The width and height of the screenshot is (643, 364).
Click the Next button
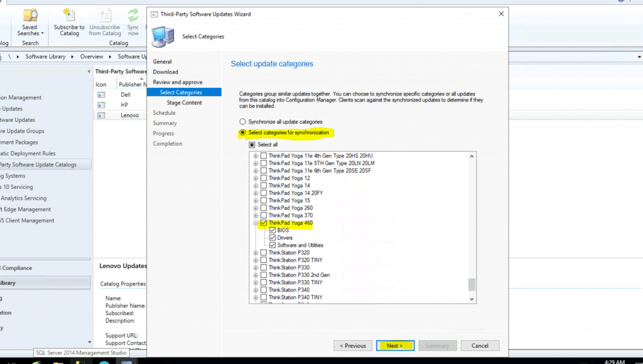(x=395, y=346)
